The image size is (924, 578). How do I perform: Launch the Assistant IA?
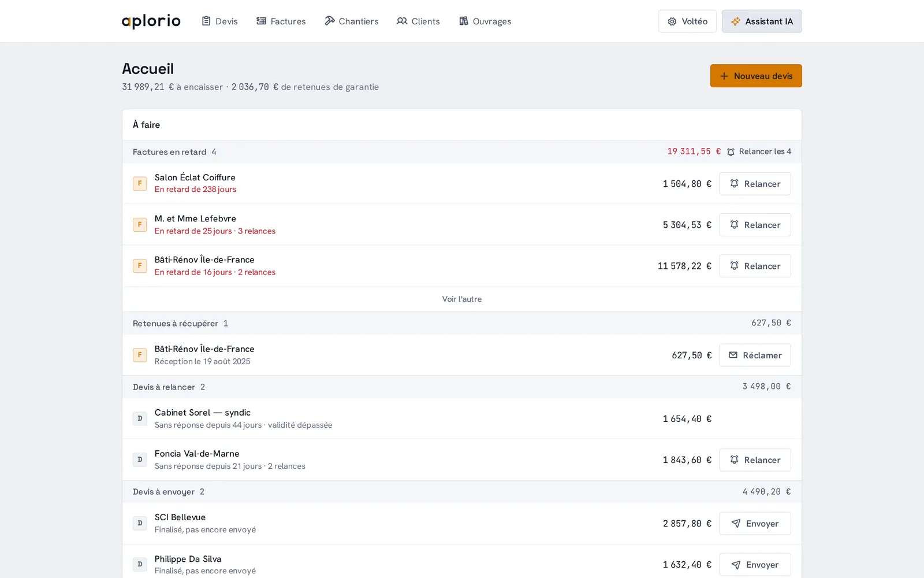pos(762,21)
